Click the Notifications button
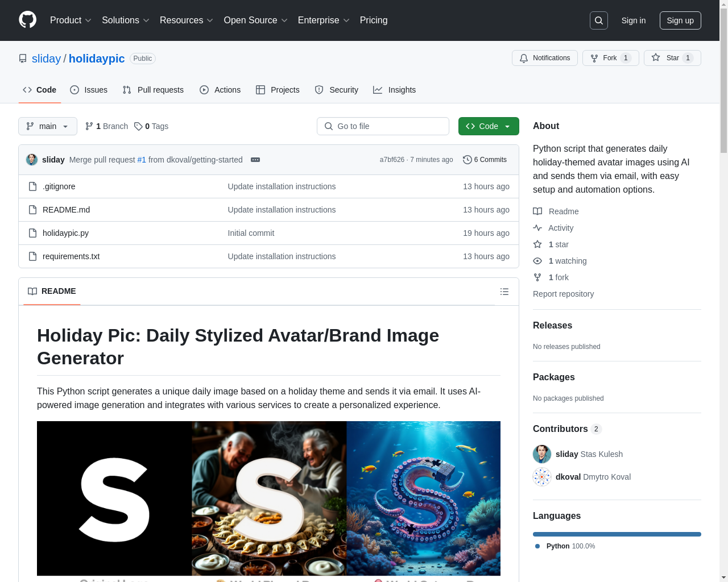The width and height of the screenshot is (728, 582). (545, 58)
